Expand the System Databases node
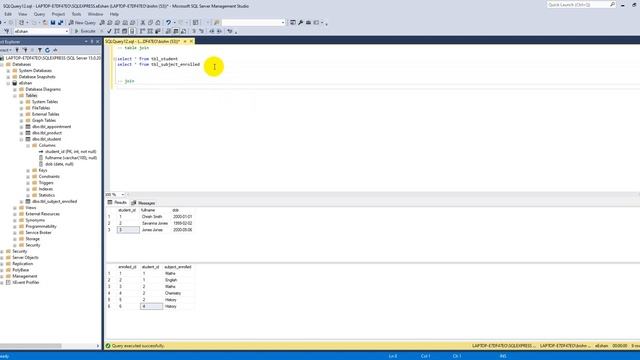Image resolution: width=640 pixels, height=360 pixels. pos(8,71)
